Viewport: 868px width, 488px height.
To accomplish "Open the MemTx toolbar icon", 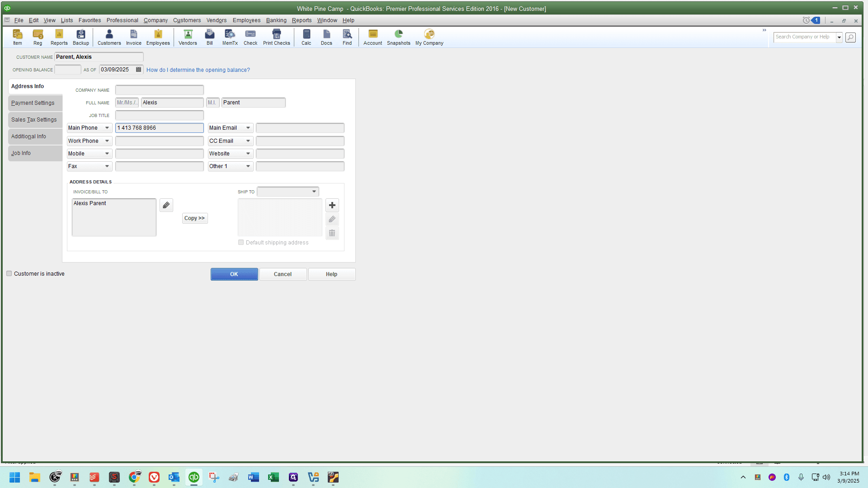I will pyautogui.click(x=230, y=37).
